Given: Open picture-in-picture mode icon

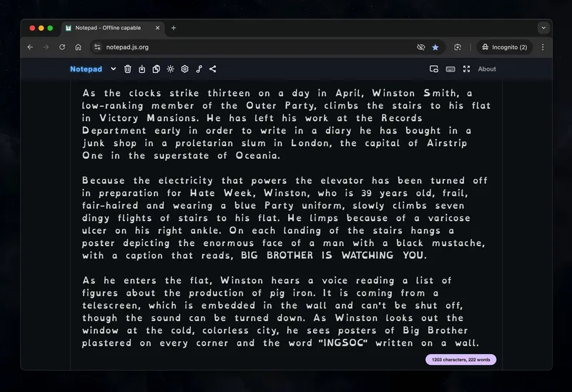Looking at the screenshot, I should click(433, 69).
